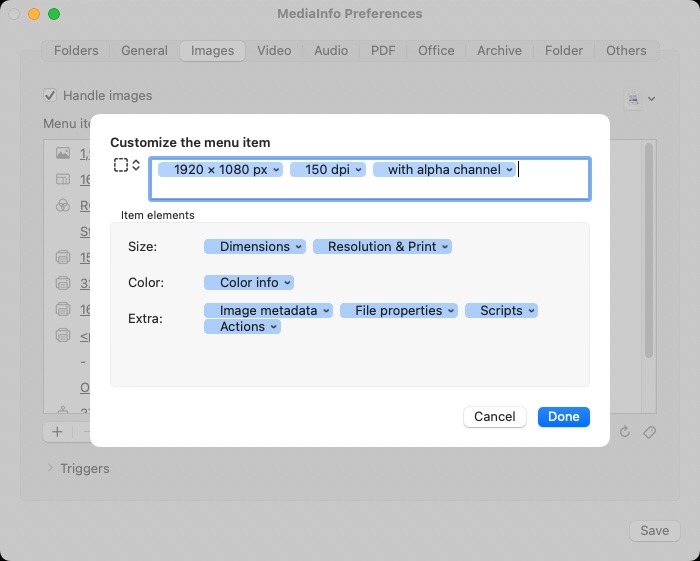Click the menu items list scrollbar
The height and width of the screenshot is (561, 700).
point(649,250)
